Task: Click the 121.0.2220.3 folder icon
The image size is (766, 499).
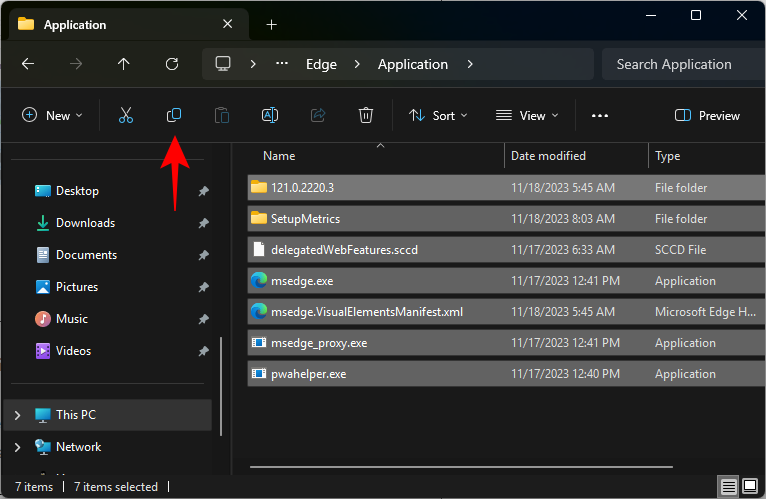Action: [259, 187]
